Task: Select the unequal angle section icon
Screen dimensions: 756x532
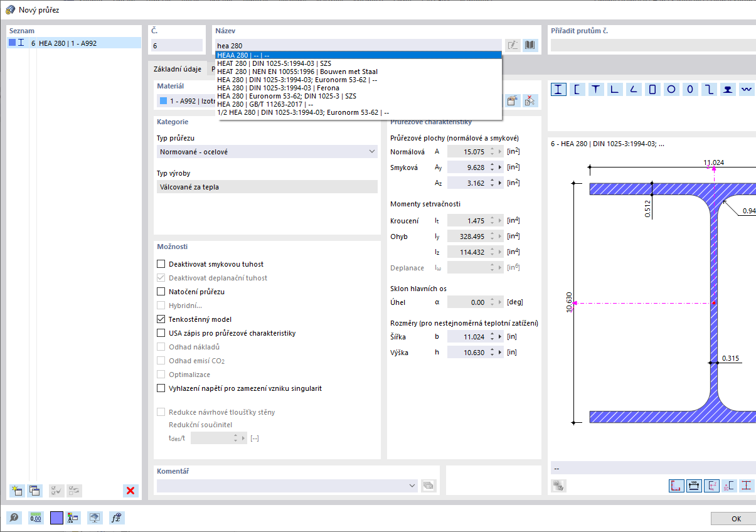Action: tap(634, 89)
